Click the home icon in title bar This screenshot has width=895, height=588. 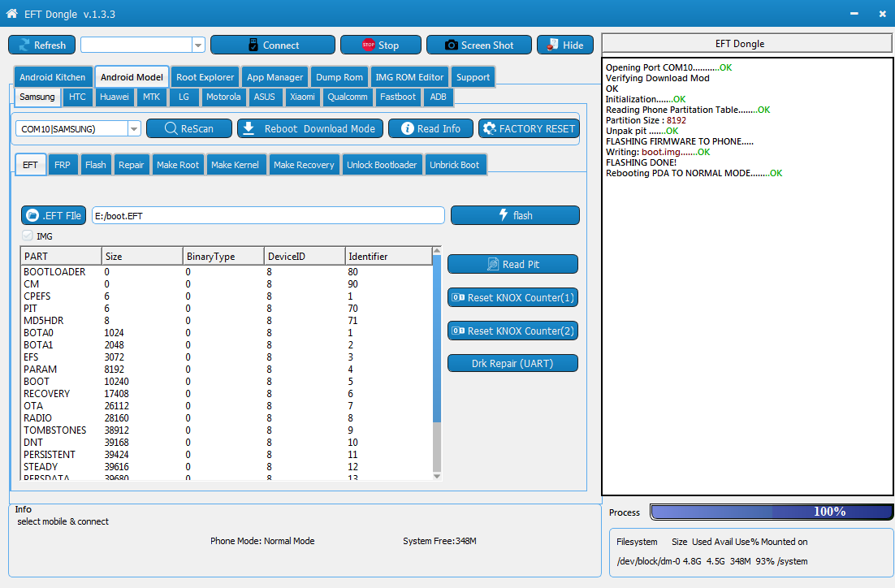pos(11,13)
